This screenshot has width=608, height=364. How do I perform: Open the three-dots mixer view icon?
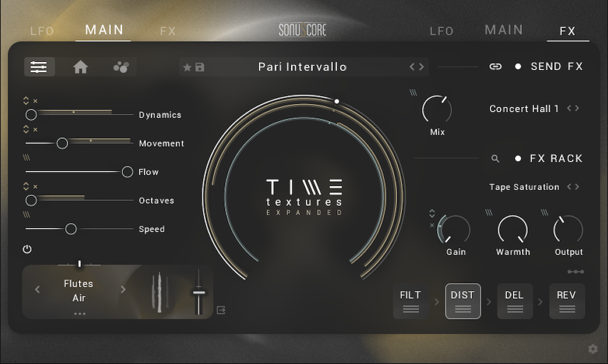pyautogui.click(x=121, y=67)
